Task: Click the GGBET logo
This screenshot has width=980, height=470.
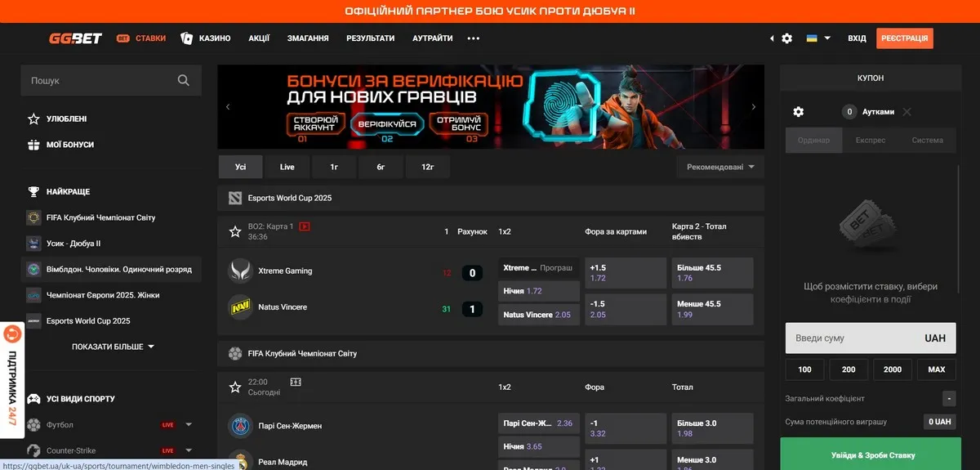Action: pyautogui.click(x=75, y=38)
